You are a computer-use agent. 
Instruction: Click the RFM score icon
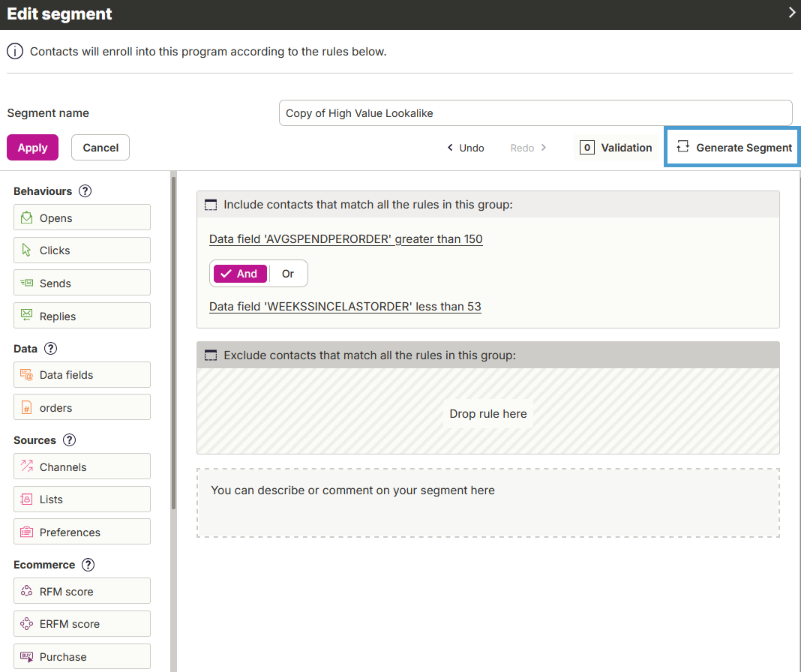coord(26,591)
